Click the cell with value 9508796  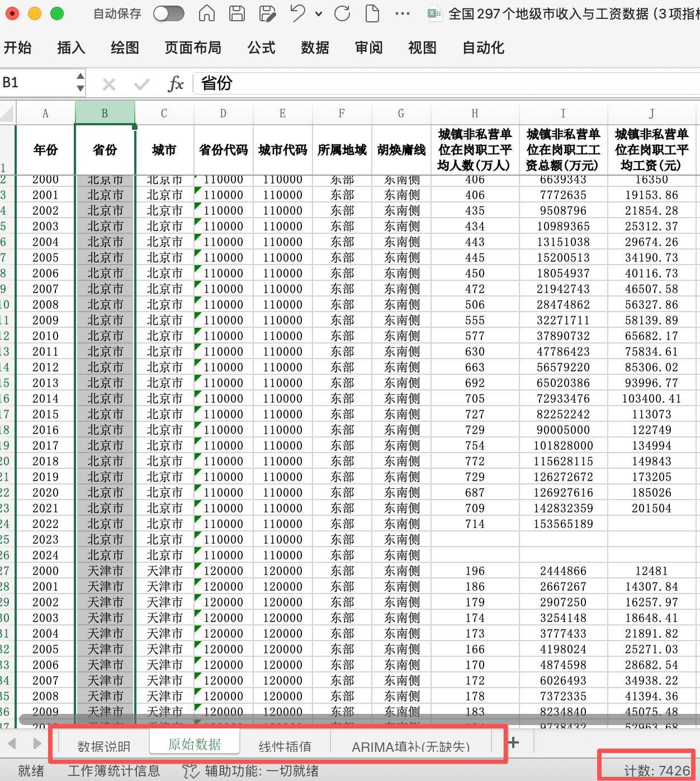pyautogui.click(x=563, y=211)
